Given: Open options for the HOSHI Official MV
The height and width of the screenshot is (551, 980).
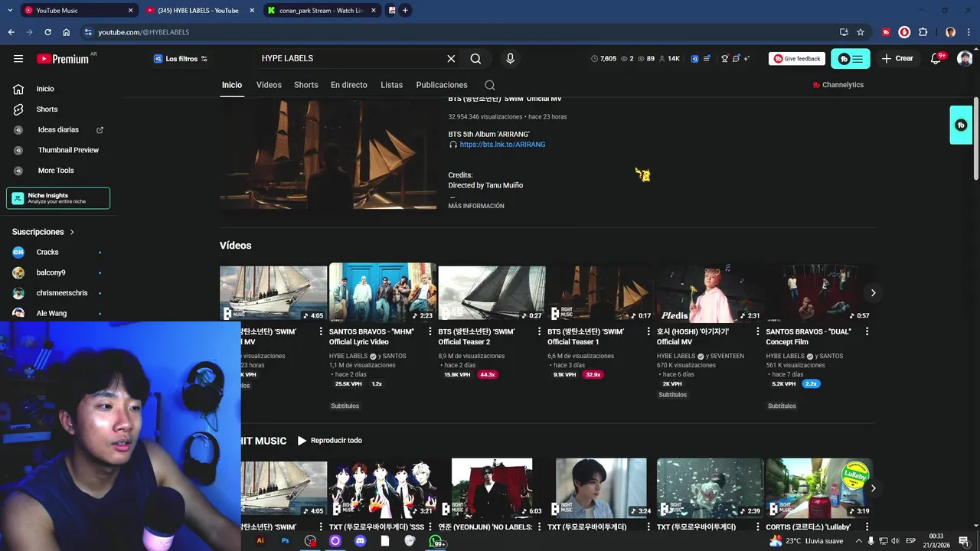Looking at the screenshot, I should tap(758, 331).
